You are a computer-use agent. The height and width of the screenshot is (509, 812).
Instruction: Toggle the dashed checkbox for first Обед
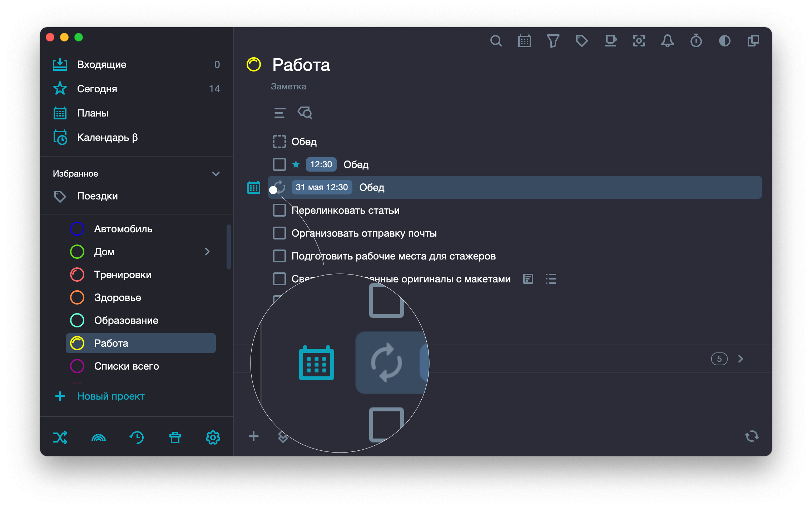[279, 142]
